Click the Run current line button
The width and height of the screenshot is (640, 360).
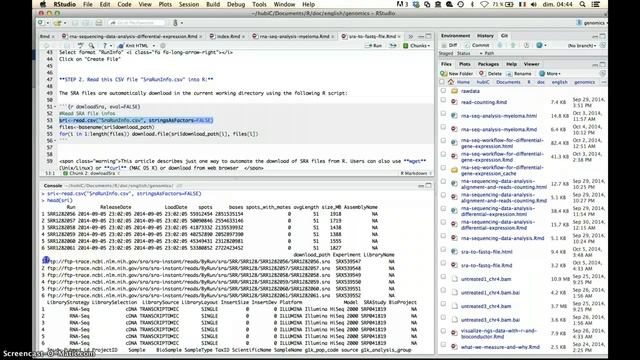pyautogui.click(x=373, y=46)
